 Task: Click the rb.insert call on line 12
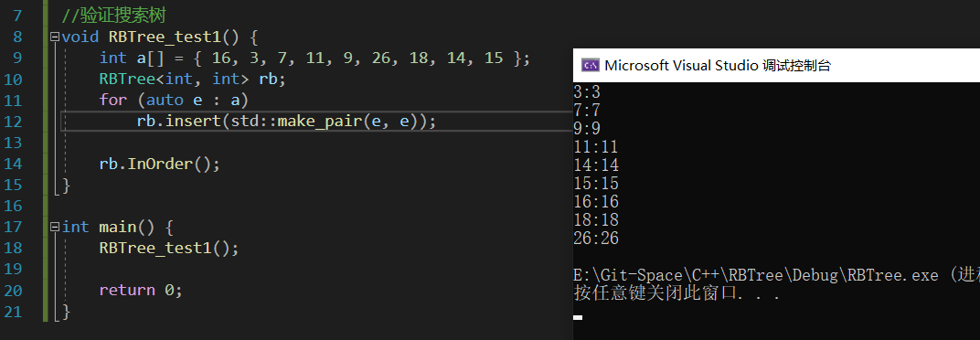285,122
